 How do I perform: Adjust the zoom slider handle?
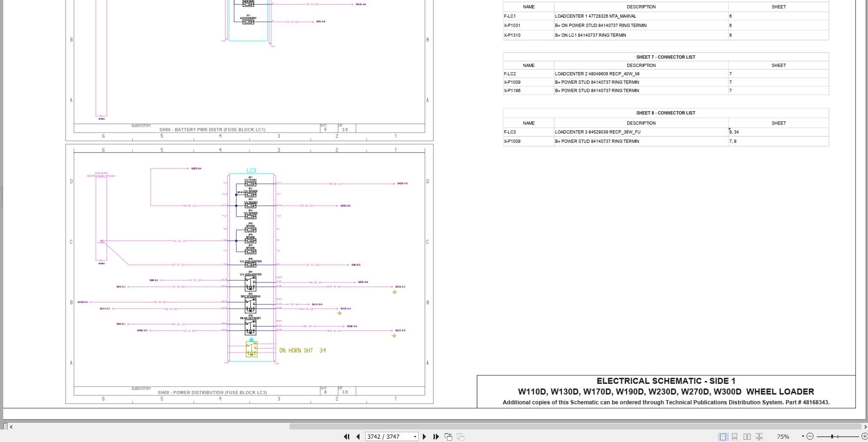point(832,436)
